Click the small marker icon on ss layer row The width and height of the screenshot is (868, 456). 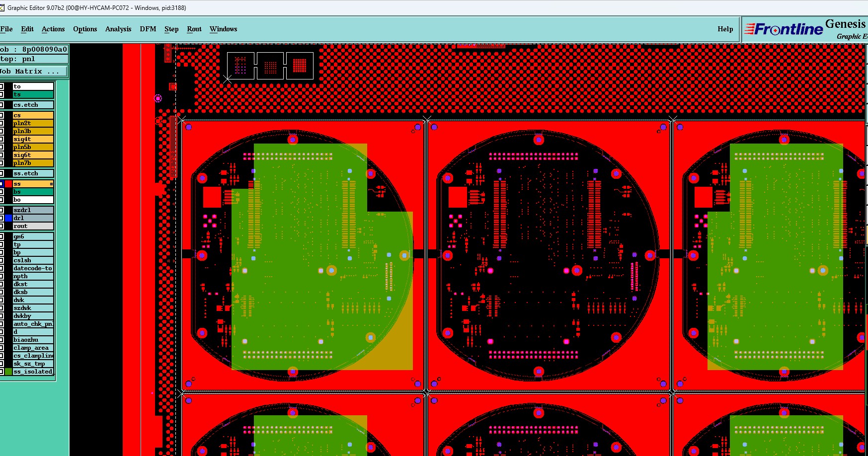[x=51, y=184]
